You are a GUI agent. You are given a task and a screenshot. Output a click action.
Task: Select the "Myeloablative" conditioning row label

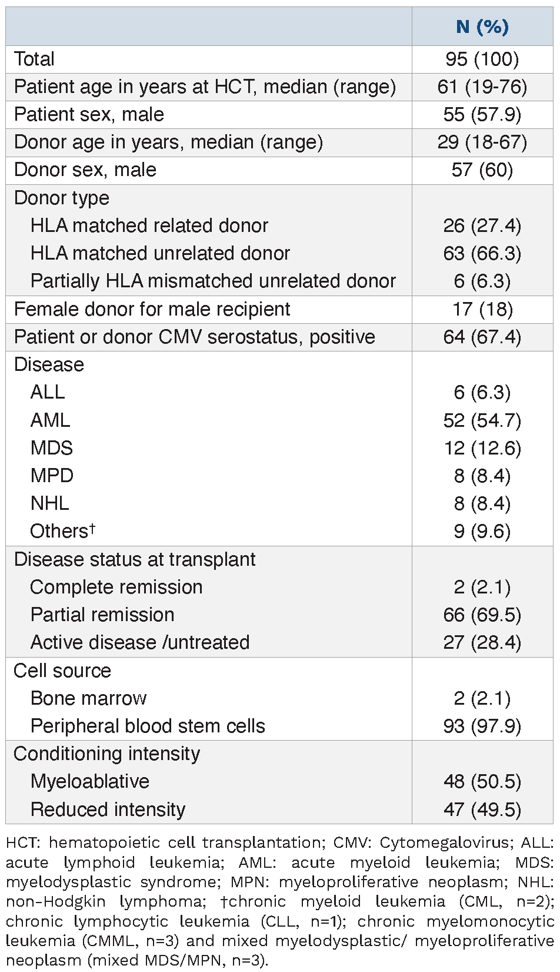click(90, 781)
